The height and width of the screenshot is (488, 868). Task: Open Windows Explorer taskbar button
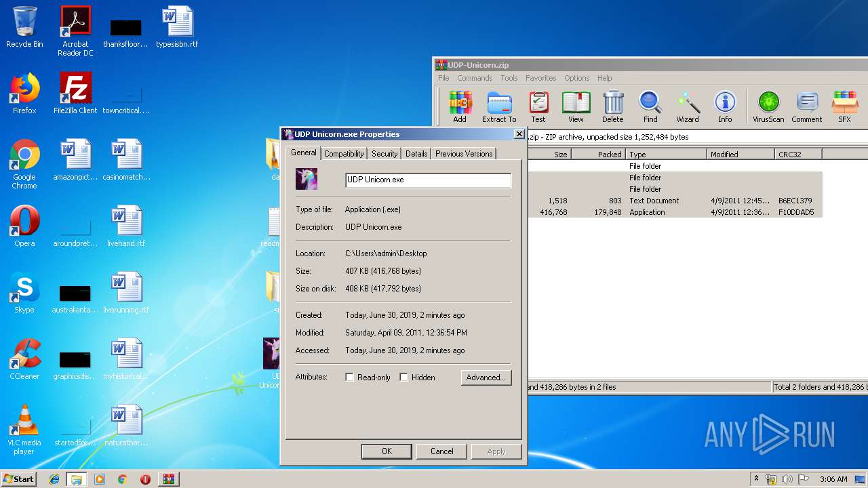point(76,479)
